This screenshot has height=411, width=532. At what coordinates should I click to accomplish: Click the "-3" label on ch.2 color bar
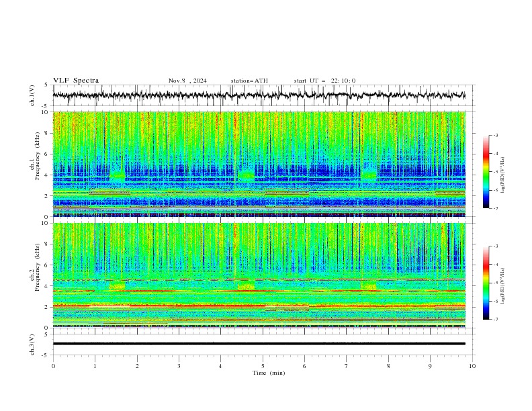(495, 246)
